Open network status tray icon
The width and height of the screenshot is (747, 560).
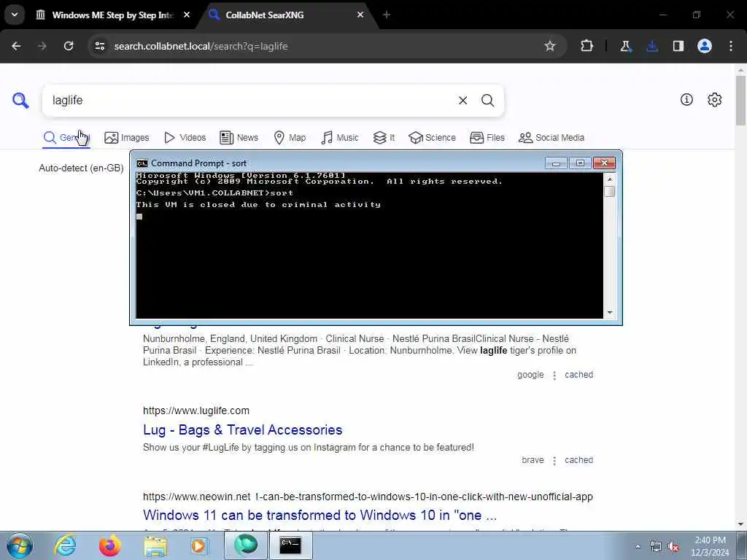(656, 546)
